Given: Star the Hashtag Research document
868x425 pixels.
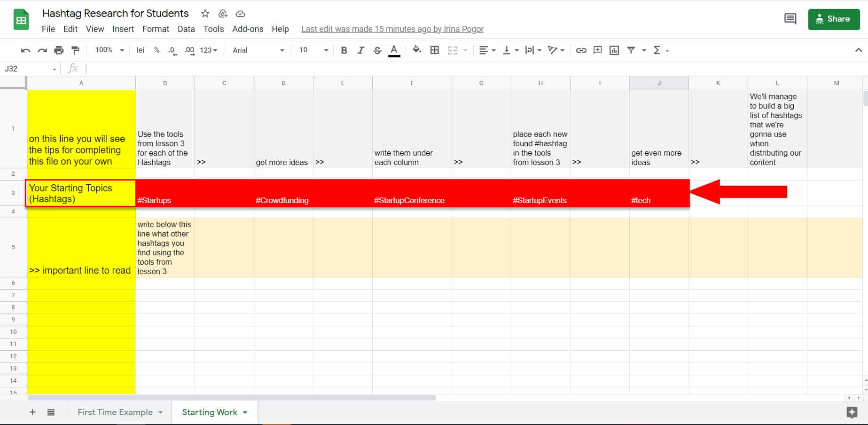Looking at the screenshot, I should tap(205, 14).
